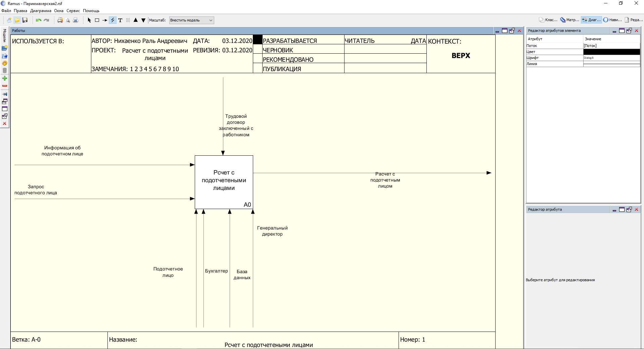Toggle the lightning tilde tool

coord(112,20)
